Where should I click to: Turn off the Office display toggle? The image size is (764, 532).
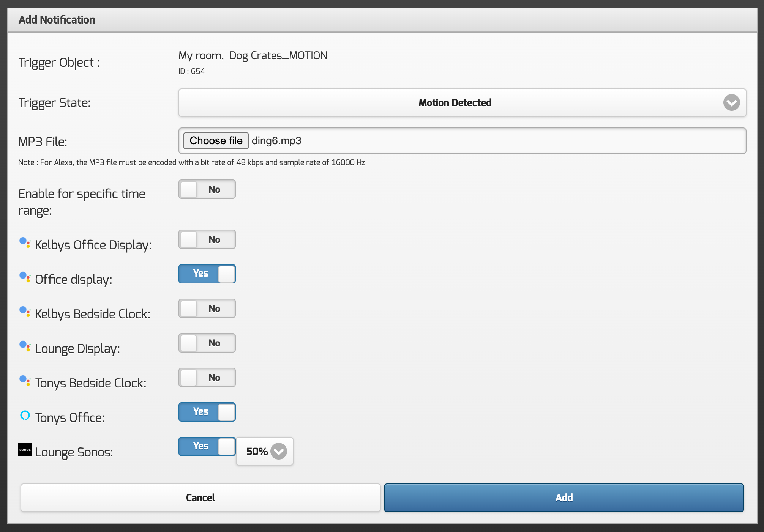coord(207,274)
